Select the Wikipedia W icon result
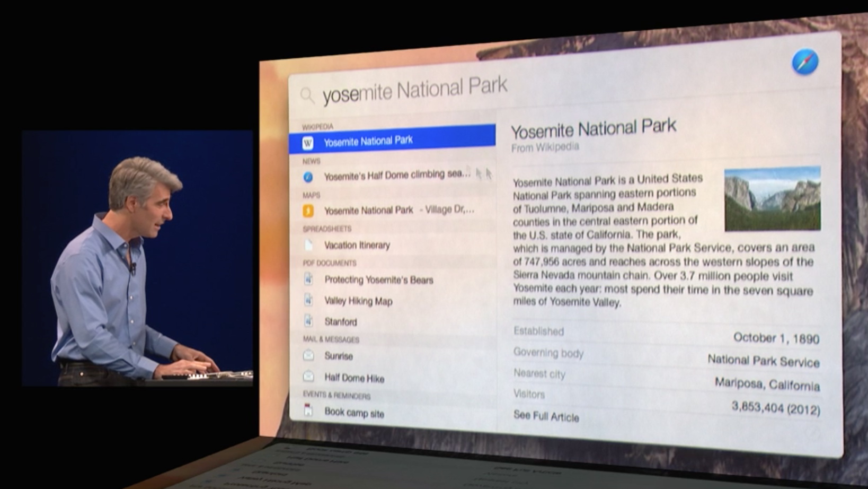 click(x=308, y=143)
